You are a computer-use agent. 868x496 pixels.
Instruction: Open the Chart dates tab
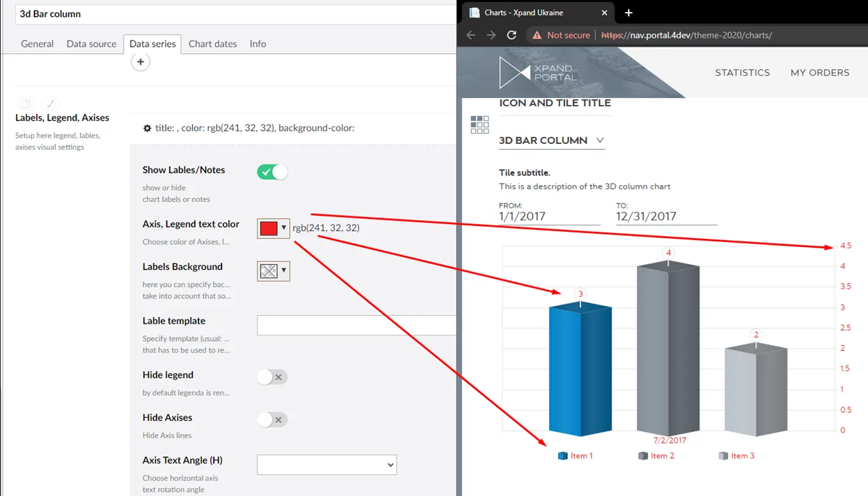(213, 44)
